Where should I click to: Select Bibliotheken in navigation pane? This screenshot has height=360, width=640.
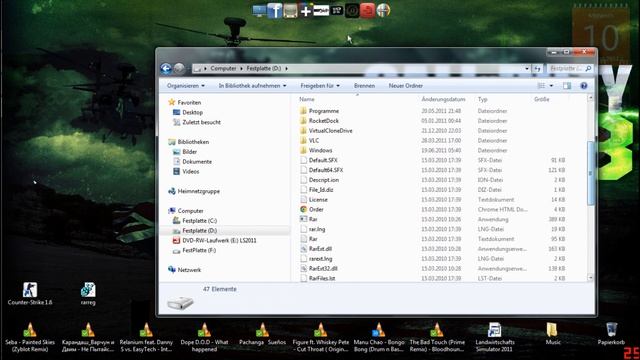pyautogui.click(x=193, y=142)
